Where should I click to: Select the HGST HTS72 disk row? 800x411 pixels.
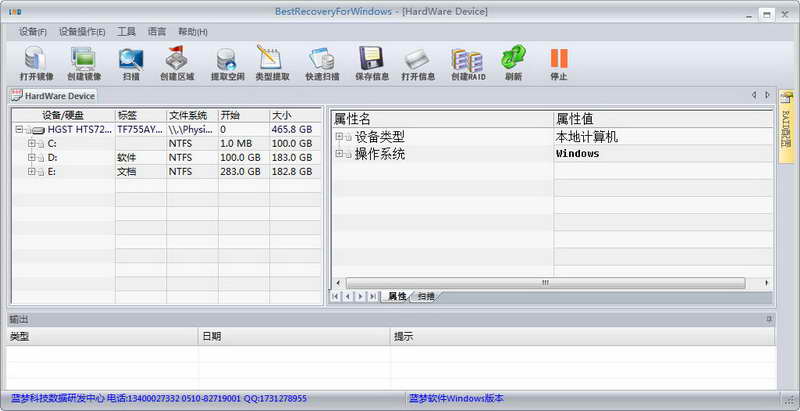coord(167,130)
